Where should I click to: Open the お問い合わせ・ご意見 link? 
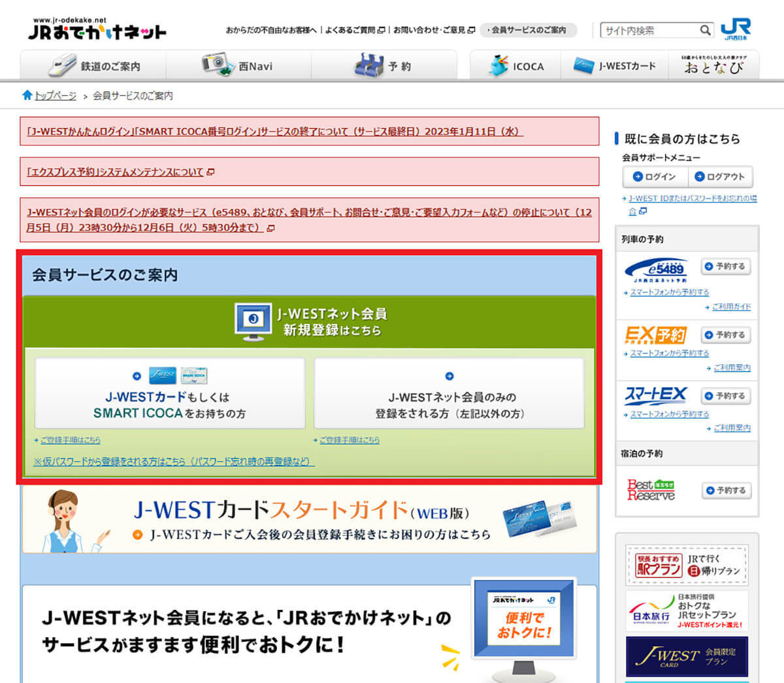tap(429, 30)
